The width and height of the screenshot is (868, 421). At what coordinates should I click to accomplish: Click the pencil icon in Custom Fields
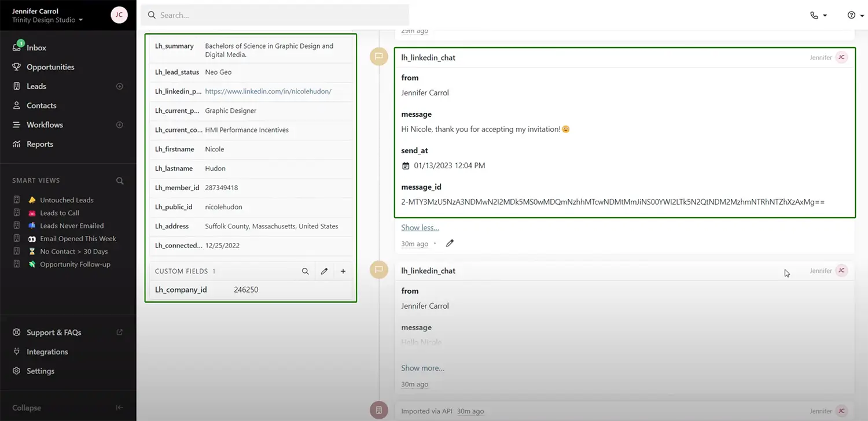click(x=324, y=271)
